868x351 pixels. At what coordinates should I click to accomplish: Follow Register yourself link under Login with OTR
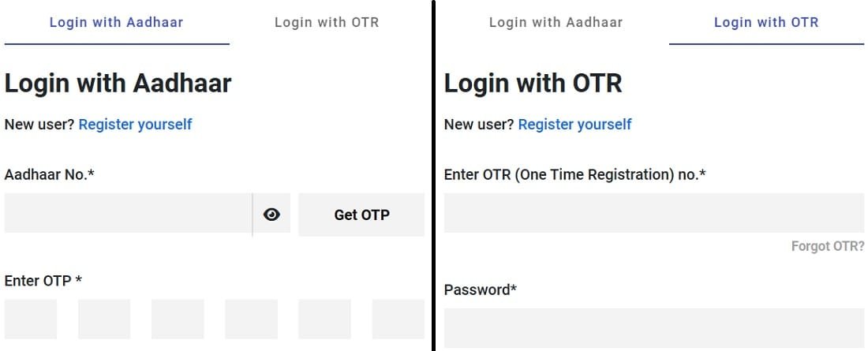click(x=574, y=124)
